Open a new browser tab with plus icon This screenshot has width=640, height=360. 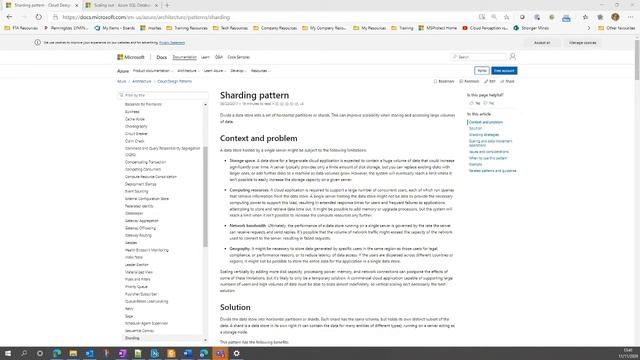pyautogui.click(x=167, y=5)
